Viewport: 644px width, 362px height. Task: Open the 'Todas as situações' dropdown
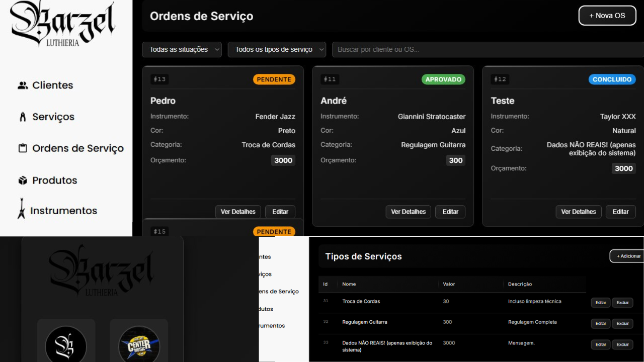(182, 49)
